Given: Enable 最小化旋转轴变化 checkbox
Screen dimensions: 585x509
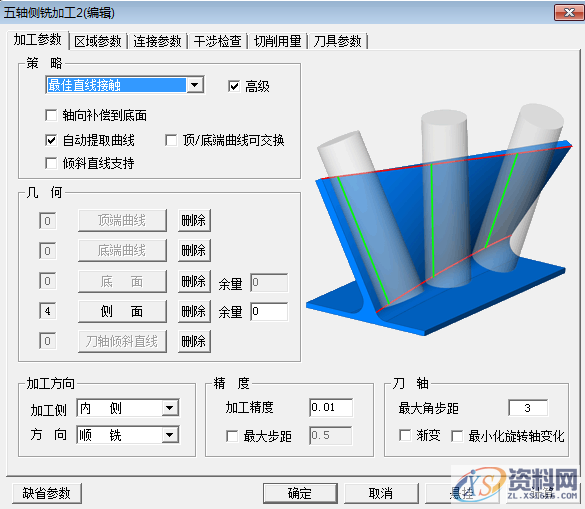Looking at the screenshot, I should [457, 436].
